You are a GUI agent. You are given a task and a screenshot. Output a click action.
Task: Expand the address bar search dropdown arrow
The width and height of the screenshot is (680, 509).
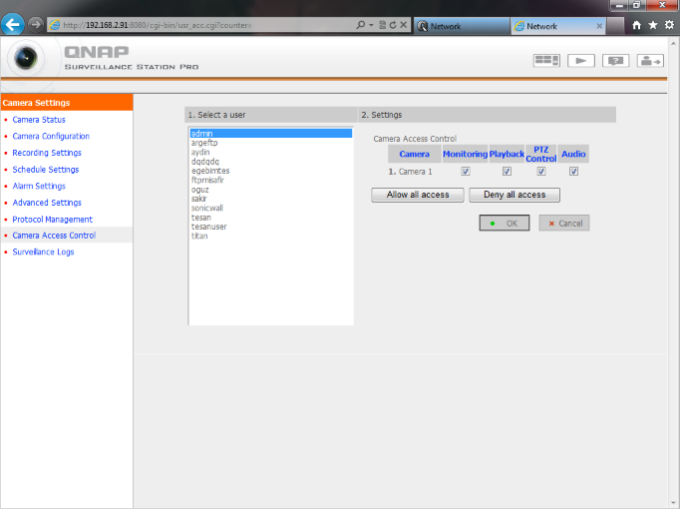click(x=372, y=25)
